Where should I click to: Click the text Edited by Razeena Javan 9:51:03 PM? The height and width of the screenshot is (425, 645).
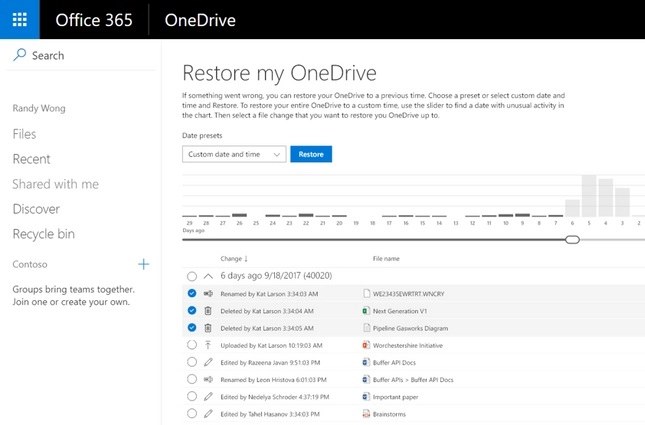(270, 362)
